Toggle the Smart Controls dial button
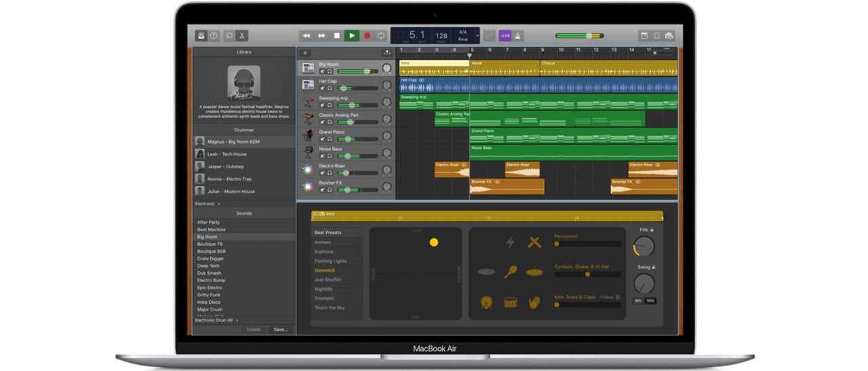The image size is (868, 371). (x=229, y=35)
